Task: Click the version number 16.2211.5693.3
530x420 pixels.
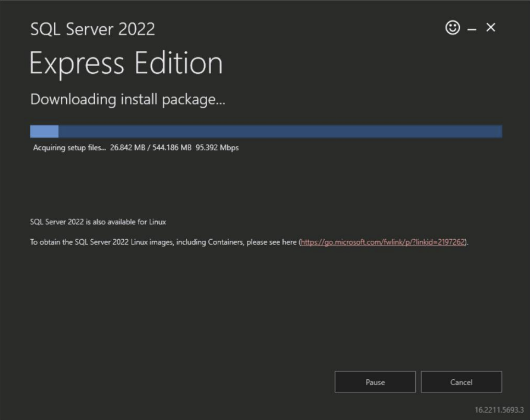Action: (499, 410)
